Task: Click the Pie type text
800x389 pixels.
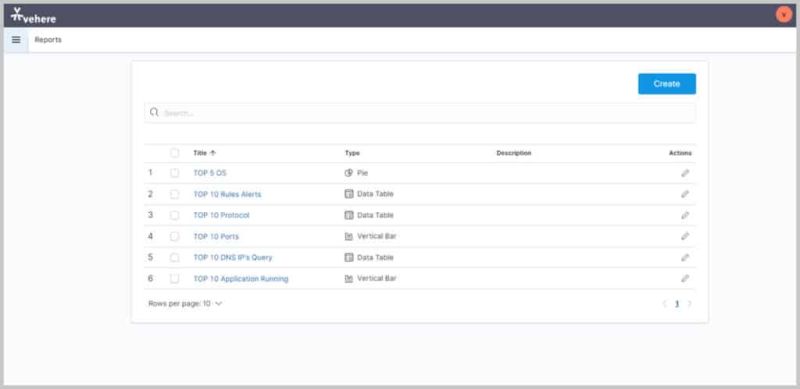Action: [x=362, y=173]
